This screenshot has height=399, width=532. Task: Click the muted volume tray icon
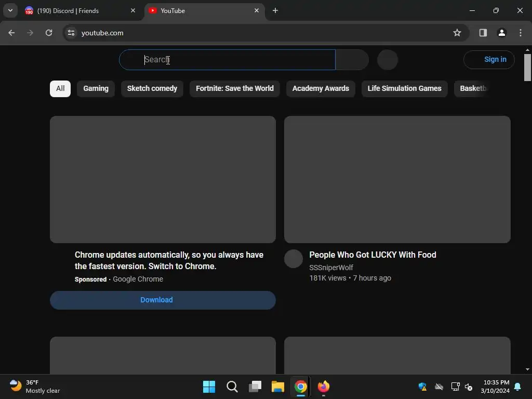469,387
